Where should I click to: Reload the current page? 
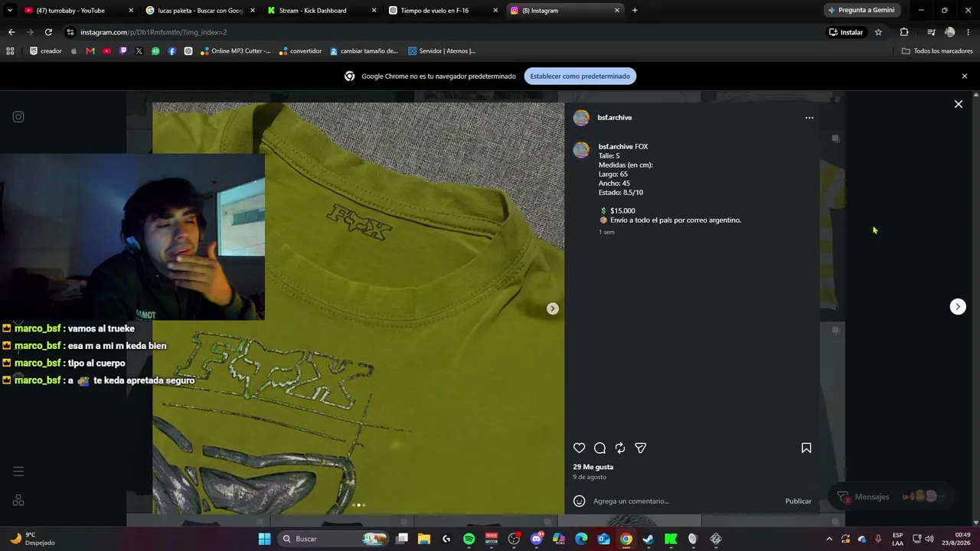click(48, 32)
